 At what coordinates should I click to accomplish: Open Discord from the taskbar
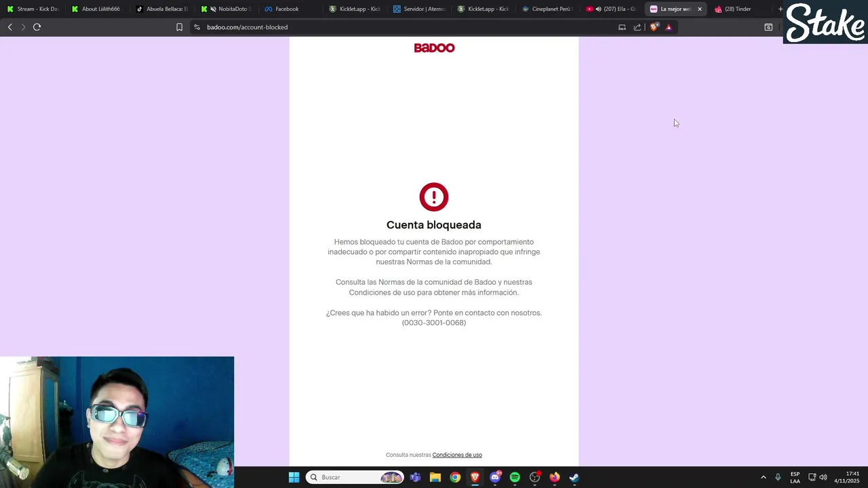pos(495,477)
